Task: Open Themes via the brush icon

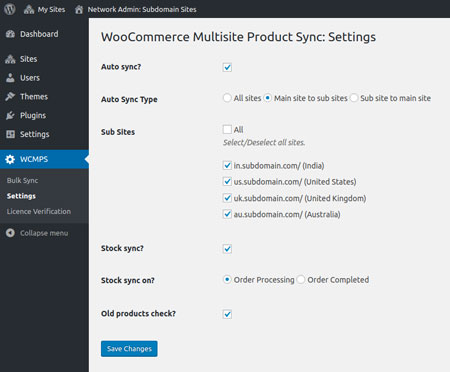Action: coord(10,97)
